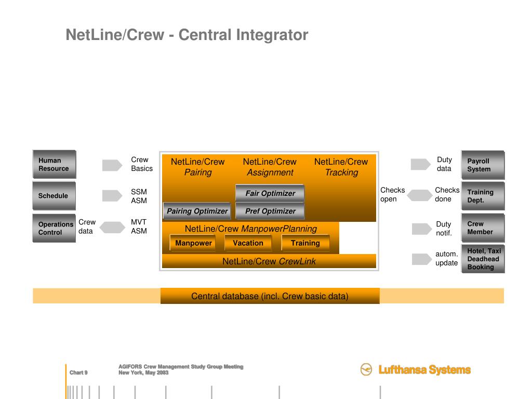Screen dimensions: 532x399
Task: Click New York, May 2003 footer text
Action: (x=143, y=373)
